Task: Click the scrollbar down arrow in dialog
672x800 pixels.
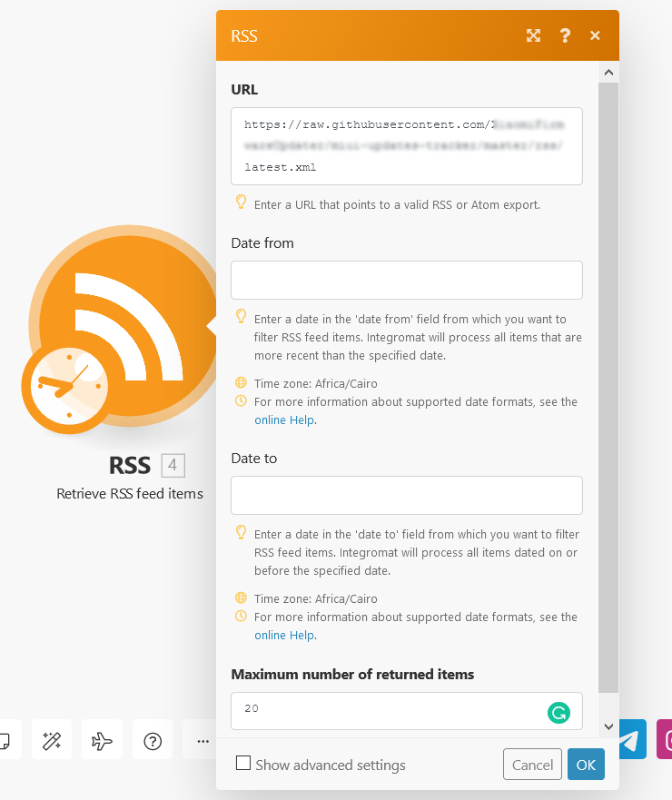Action: pos(608,726)
